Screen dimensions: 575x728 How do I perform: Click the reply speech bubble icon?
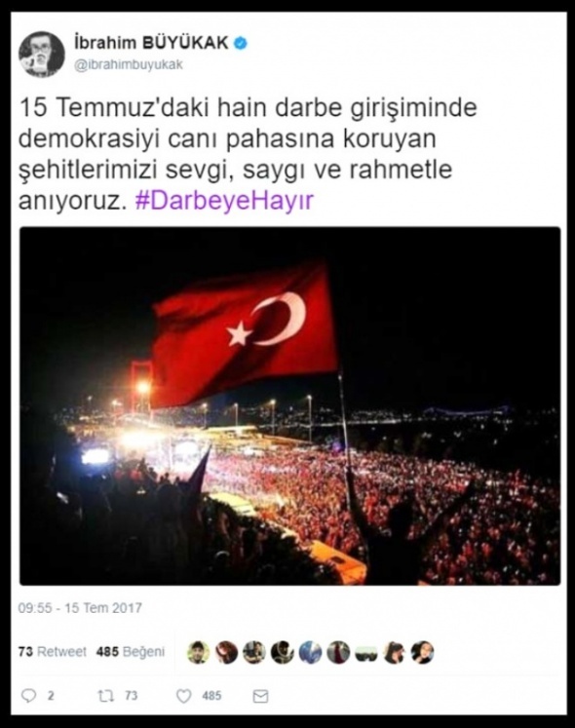click(29, 696)
